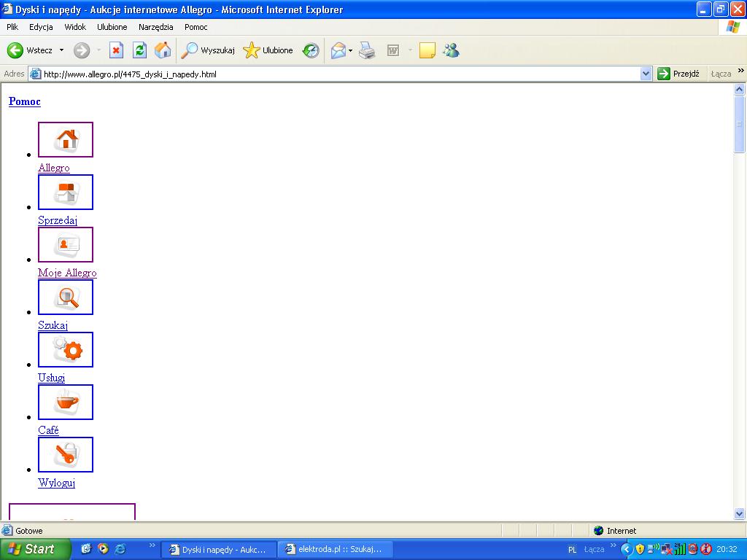Follow the Pomoc page link

(25, 101)
